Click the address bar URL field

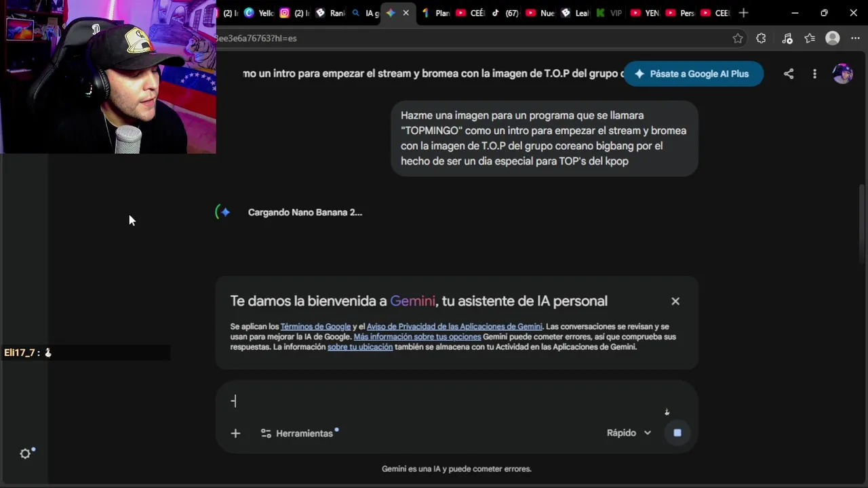pos(468,39)
